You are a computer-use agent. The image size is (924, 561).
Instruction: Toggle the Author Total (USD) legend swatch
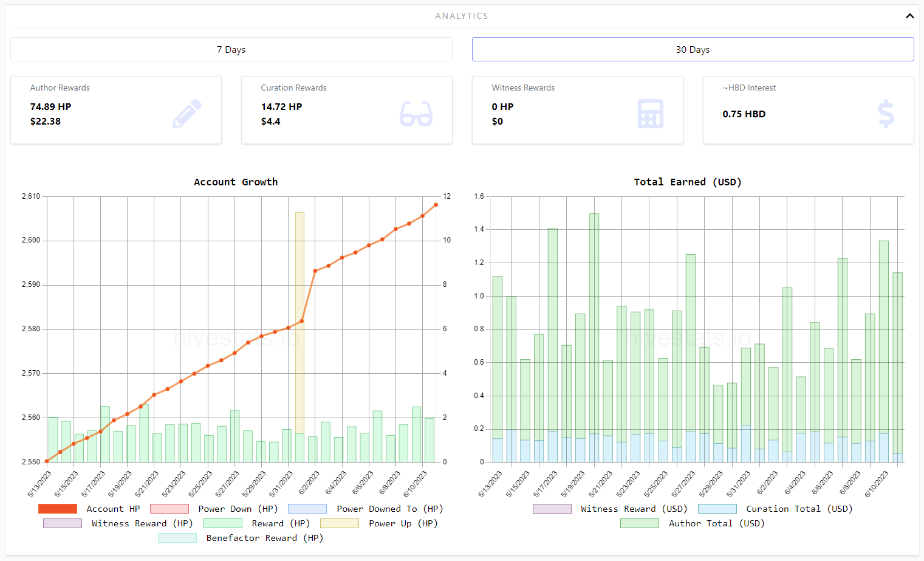[640, 523]
